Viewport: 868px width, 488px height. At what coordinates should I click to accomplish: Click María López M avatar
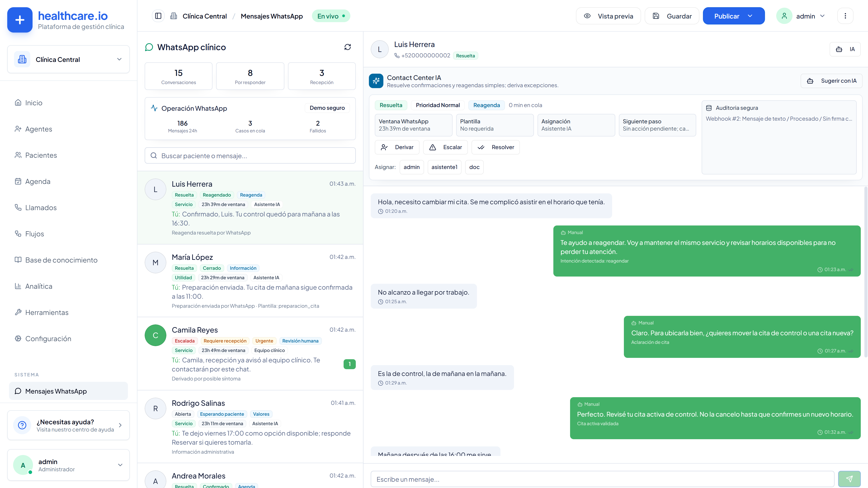155,262
